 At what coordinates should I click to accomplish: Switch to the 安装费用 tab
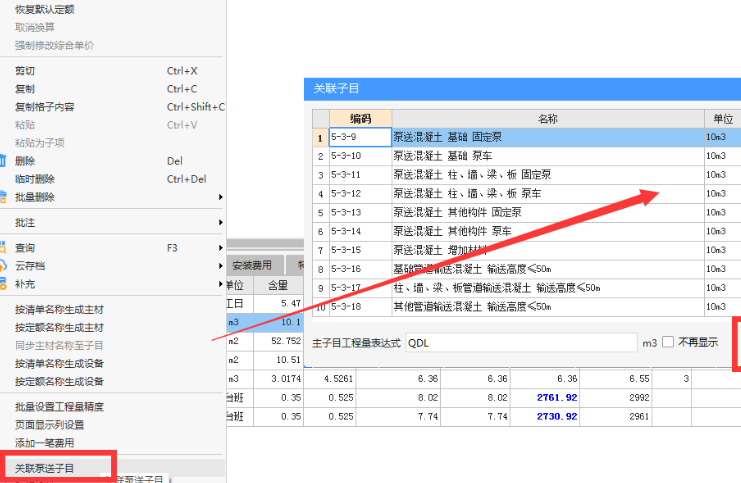pos(252,265)
